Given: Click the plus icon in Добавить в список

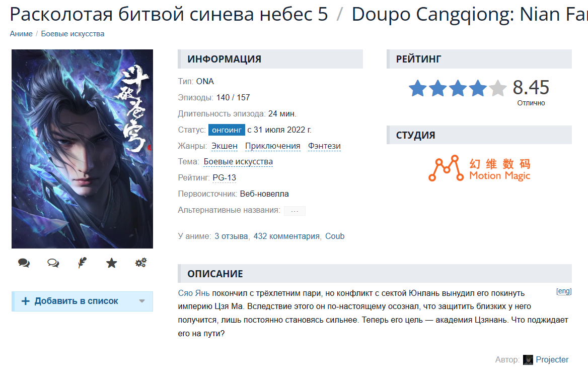Looking at the screenshot, I should click(x=26, y=301).
